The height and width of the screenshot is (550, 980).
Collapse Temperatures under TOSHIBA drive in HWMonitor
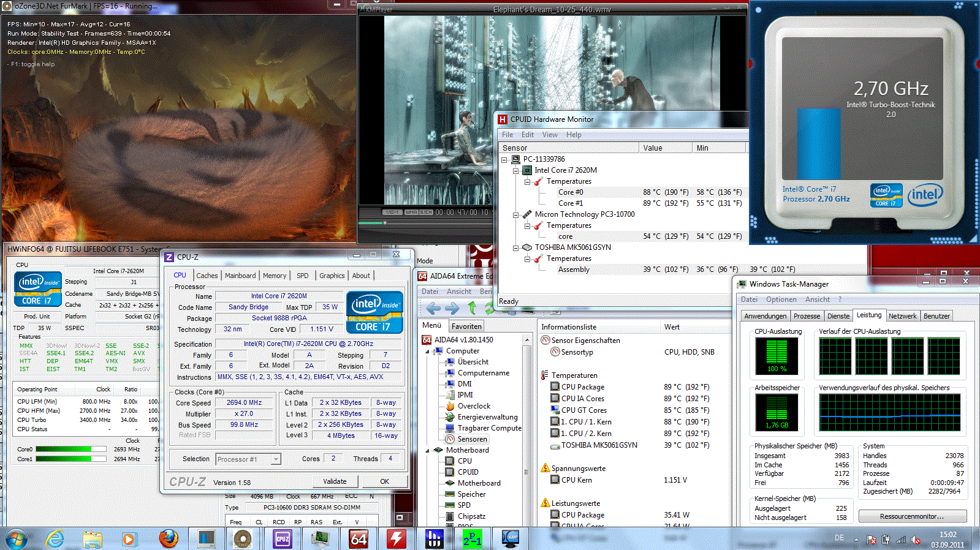tap(526, 258)
